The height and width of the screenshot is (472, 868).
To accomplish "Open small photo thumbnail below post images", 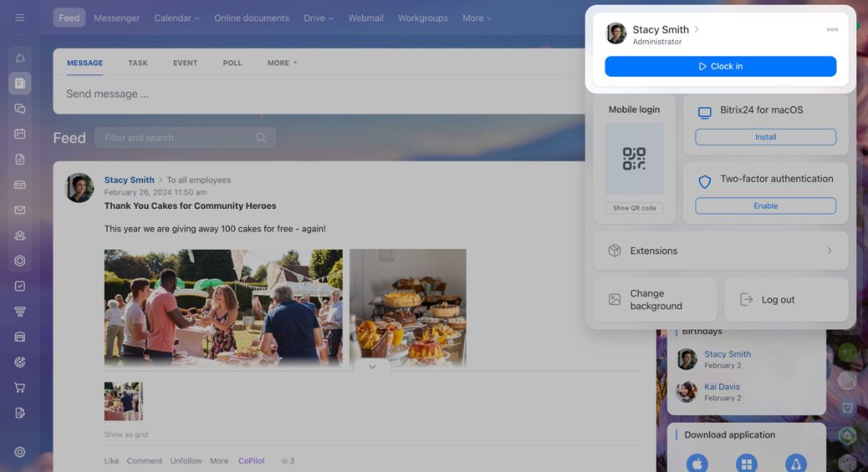I will pyautogui.click(x=124, y=401).
